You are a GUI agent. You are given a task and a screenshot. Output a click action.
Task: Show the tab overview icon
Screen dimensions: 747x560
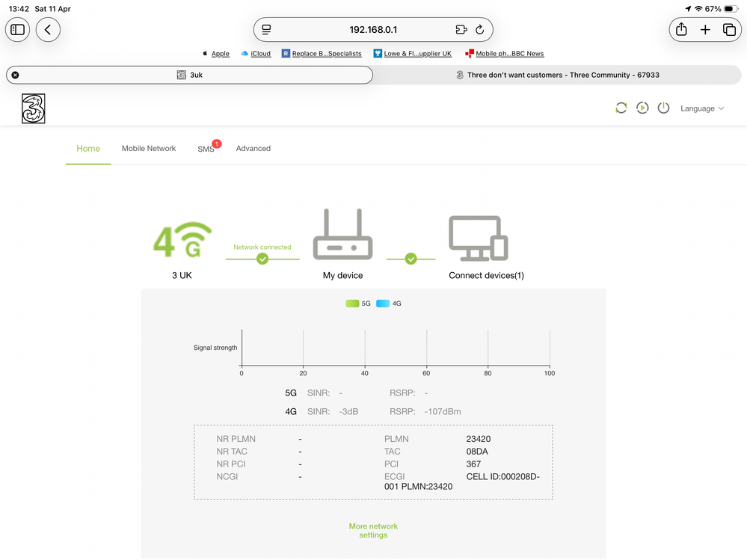(729, 29)
